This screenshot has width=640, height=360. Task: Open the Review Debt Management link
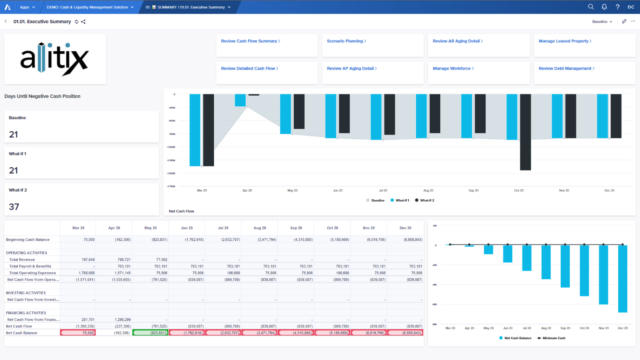tap(567, 68)
